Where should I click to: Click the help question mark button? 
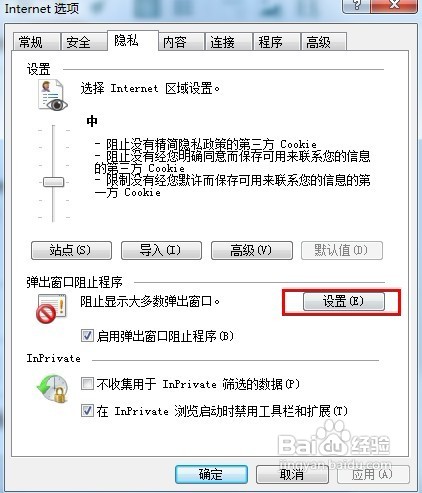coord(357,5)
